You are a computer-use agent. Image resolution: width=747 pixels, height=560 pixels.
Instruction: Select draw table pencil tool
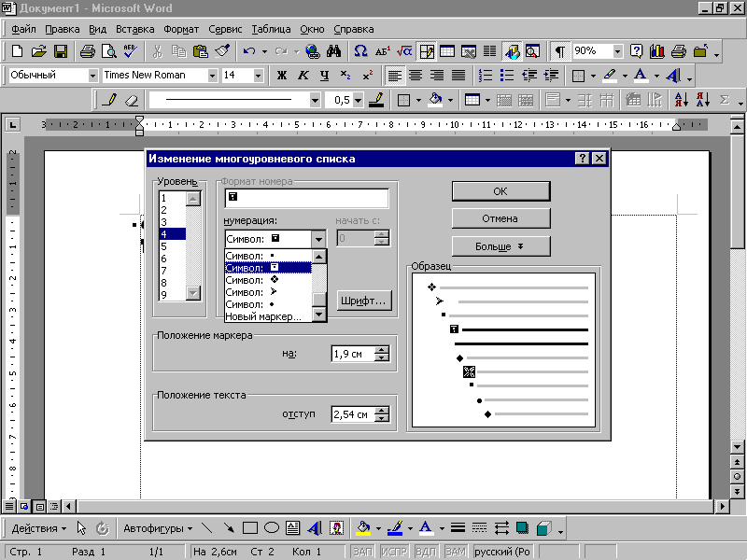(109, 100)
